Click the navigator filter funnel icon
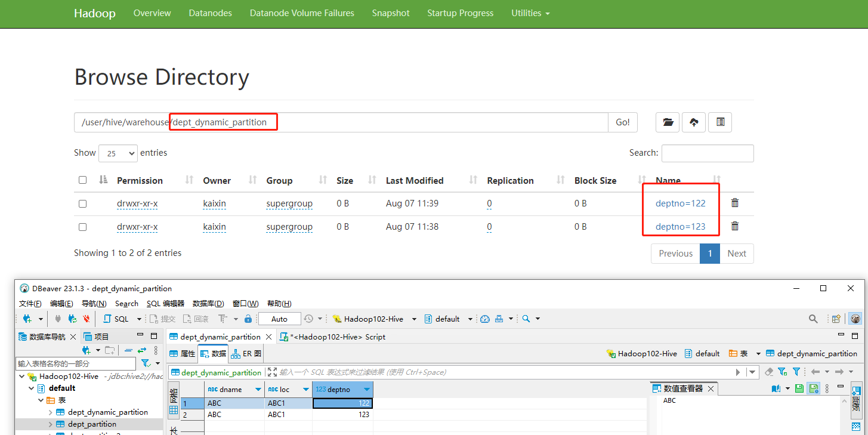The image size is (868, 435). [146, 363]
